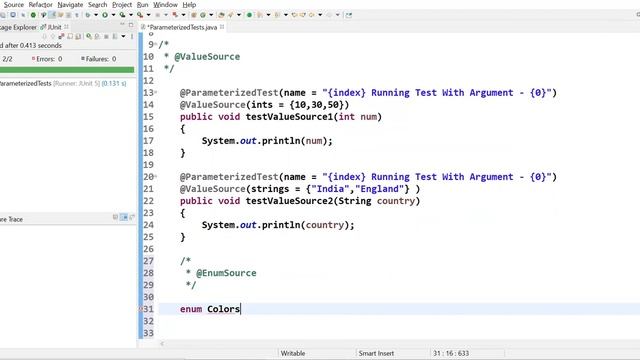
Task: Select ParameterizedTests result in JUnit tree
Action: tap(63, 83)
